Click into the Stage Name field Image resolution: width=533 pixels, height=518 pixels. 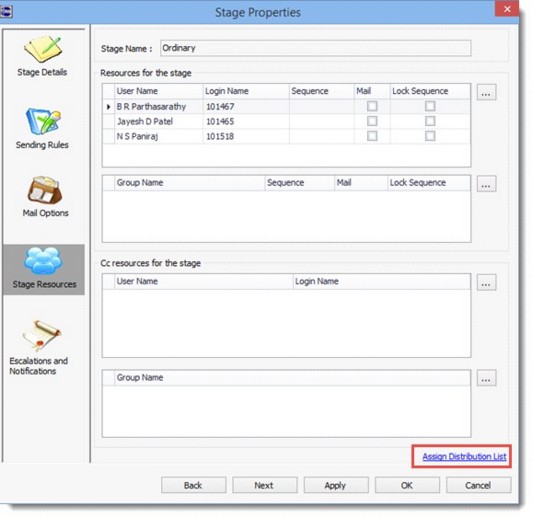(315, 48)
